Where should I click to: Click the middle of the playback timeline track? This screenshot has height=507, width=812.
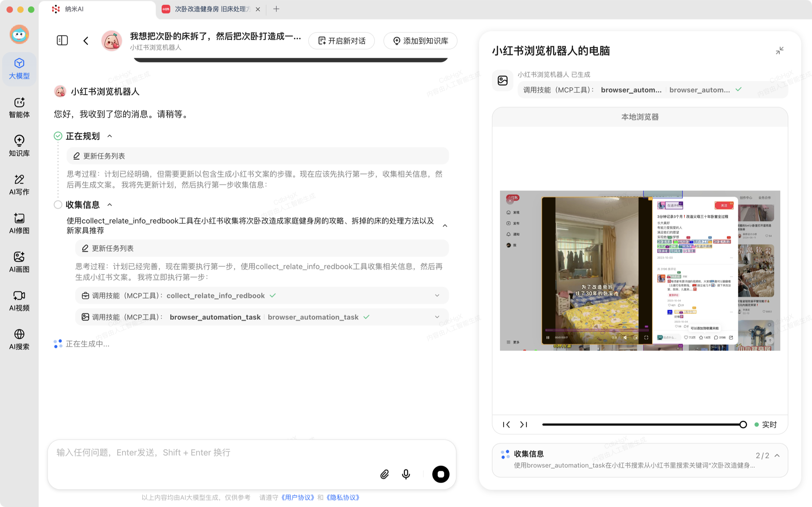tap(642, 425)
